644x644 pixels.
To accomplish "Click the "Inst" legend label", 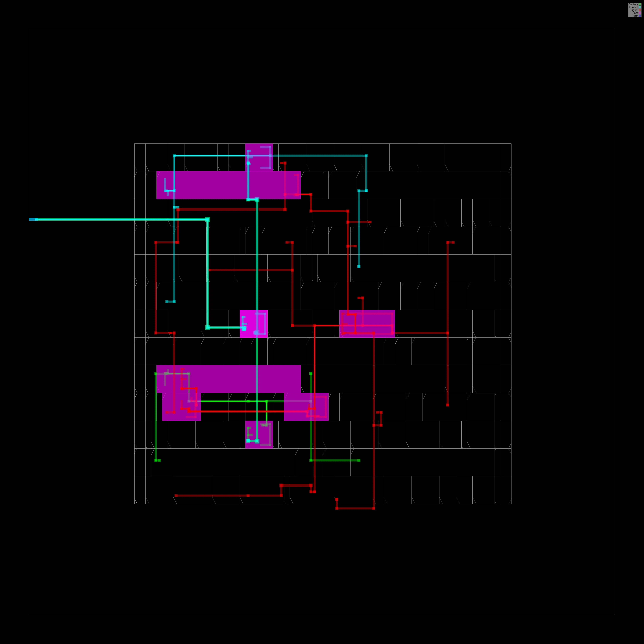I will 636,13.
